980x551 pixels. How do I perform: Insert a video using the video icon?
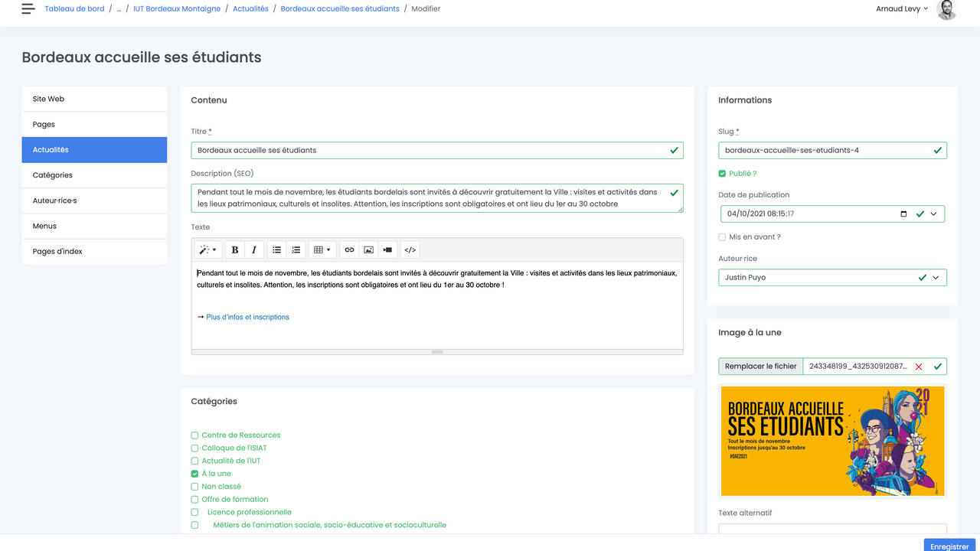pos(387,249)
